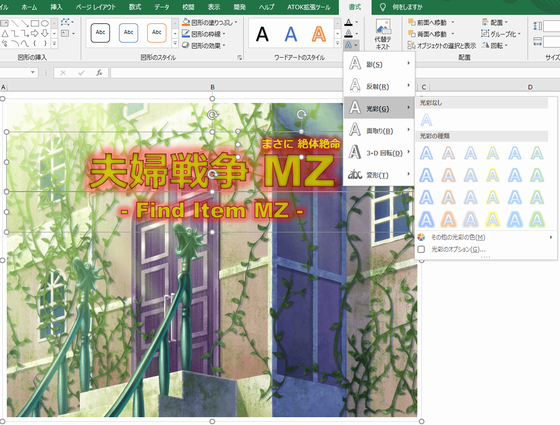
Task: Open the 影(S) shadow submenu
Action: [379, 64]
